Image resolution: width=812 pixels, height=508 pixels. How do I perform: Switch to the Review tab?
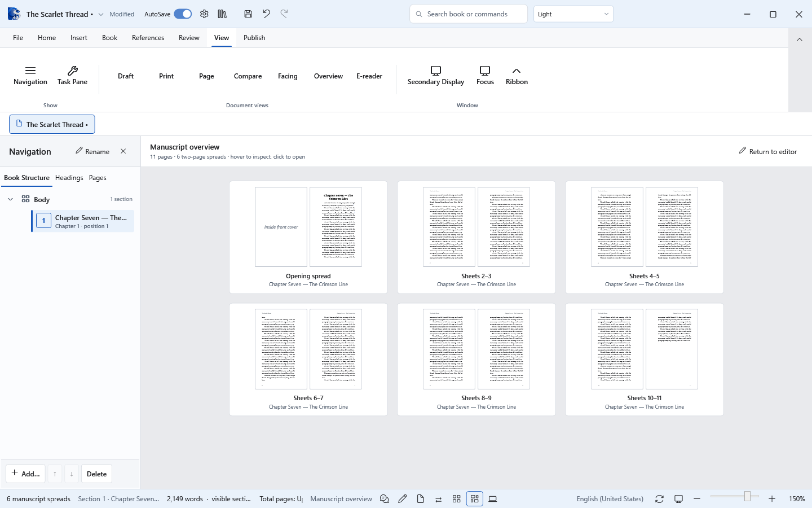point(189,38)
